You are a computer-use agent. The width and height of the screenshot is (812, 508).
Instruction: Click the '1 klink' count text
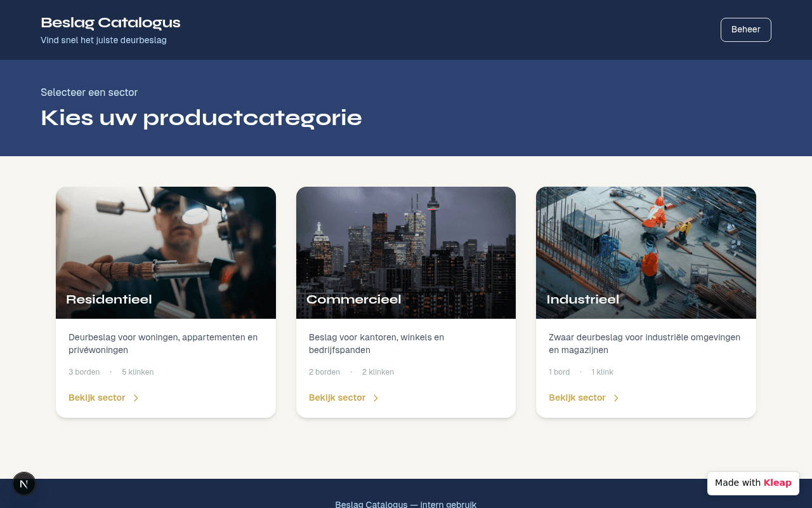(x=603, y=372)
